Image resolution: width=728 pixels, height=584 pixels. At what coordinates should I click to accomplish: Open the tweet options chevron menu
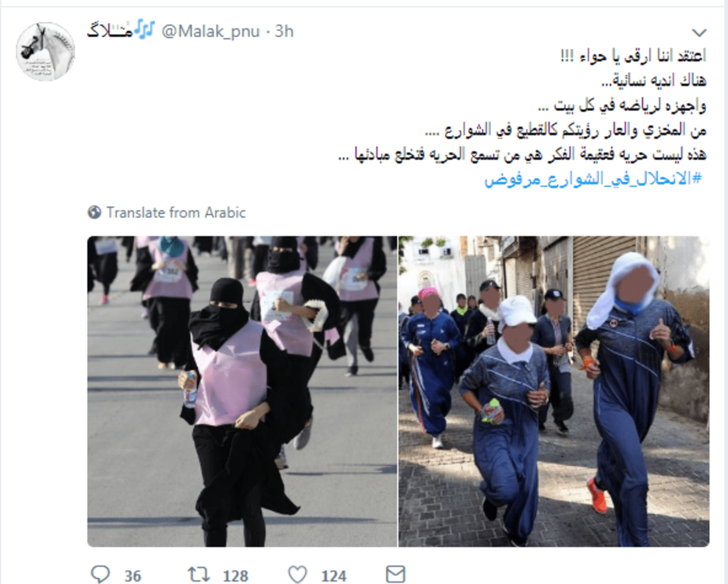pyautogui.click(x=699, y=32)
